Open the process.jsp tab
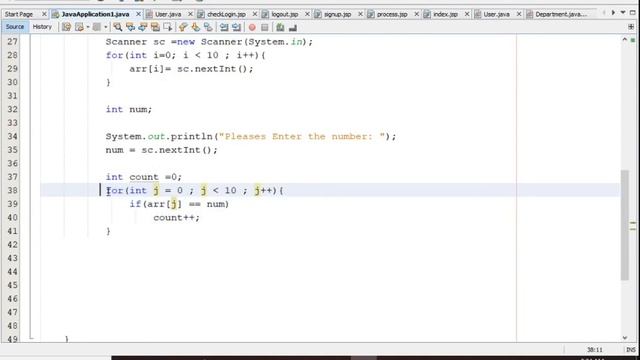 click(392, 14)
